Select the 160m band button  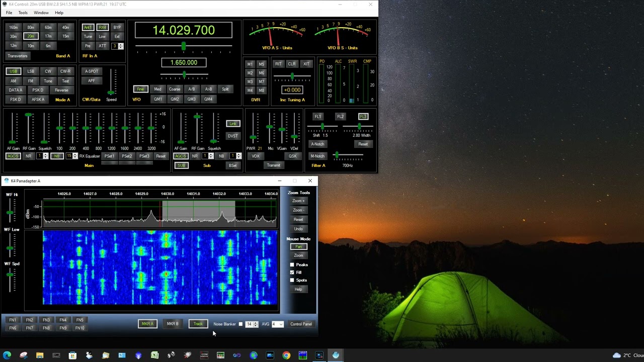[x=14, y=28]
